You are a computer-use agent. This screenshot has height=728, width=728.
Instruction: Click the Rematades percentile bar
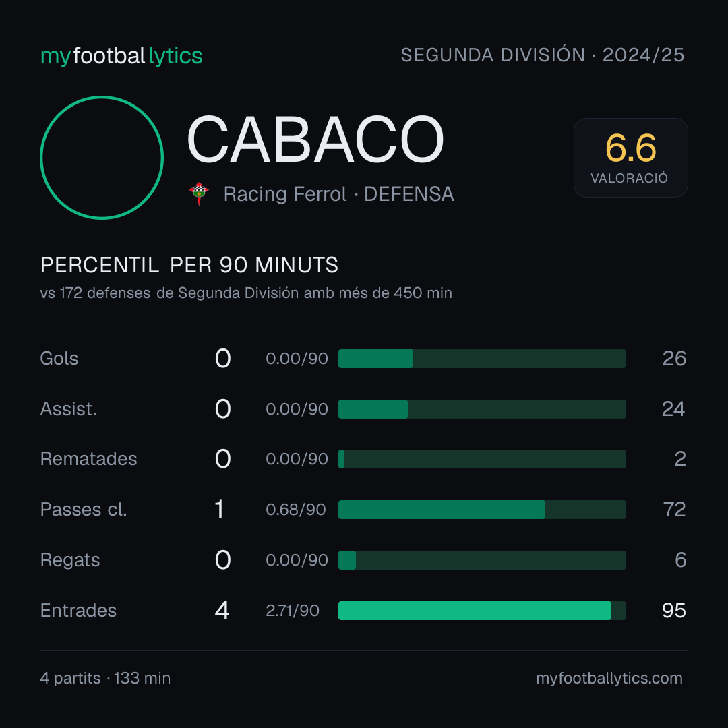482,459
